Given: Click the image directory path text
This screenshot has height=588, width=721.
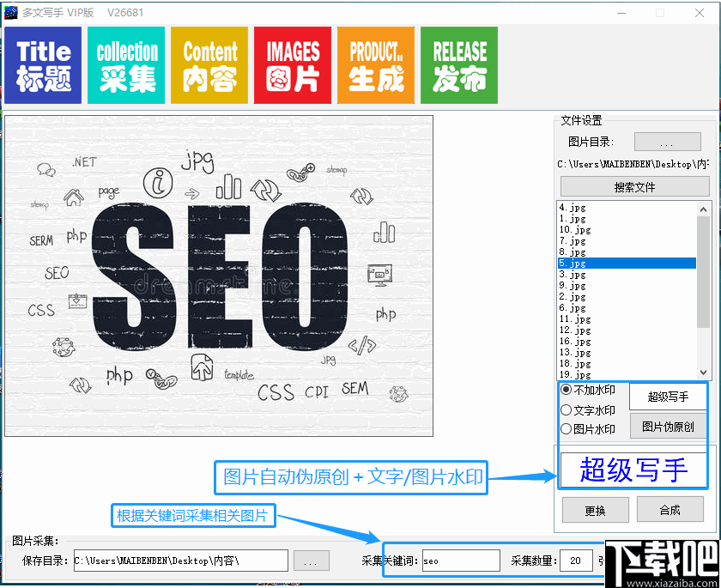Looking at the screenshot, I should 633,164.
